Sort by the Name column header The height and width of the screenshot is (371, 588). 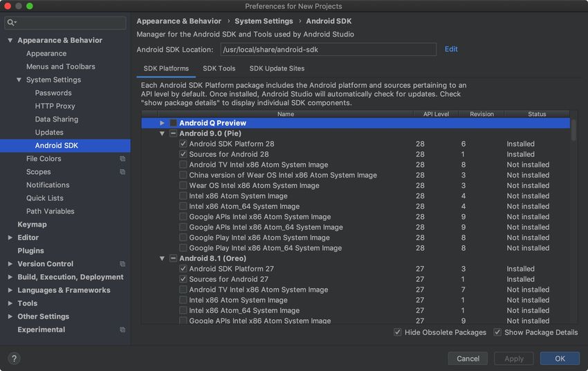pos(286,114)
